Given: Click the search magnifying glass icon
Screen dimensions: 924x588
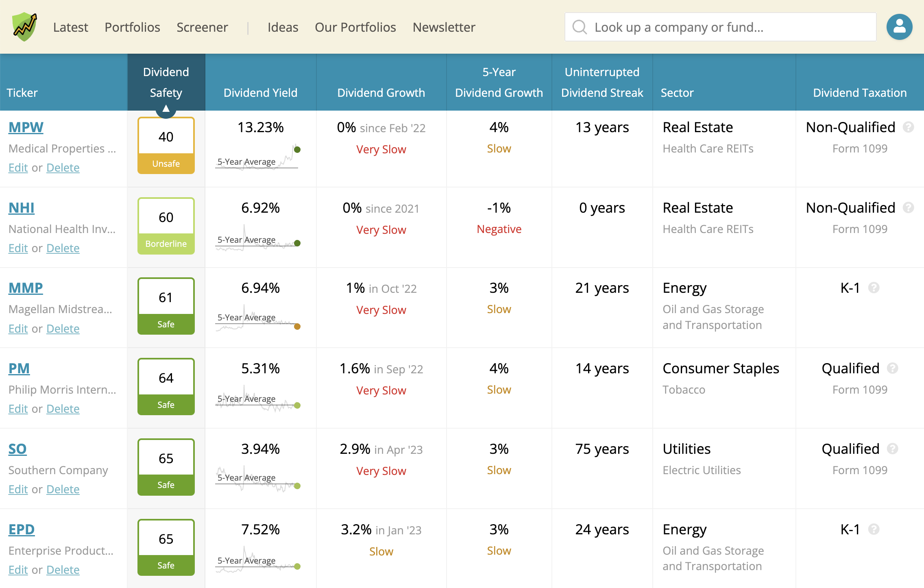Looking at the screenshot, I should pyautogui.click(x=580, y=27).
